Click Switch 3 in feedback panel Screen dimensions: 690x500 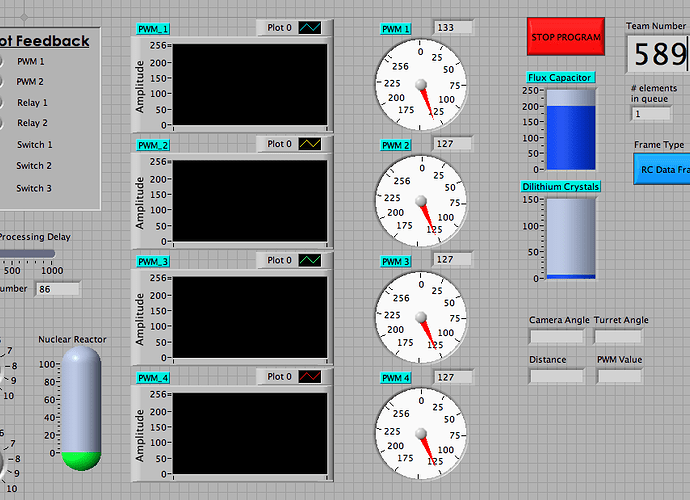(x=34, y=188)
